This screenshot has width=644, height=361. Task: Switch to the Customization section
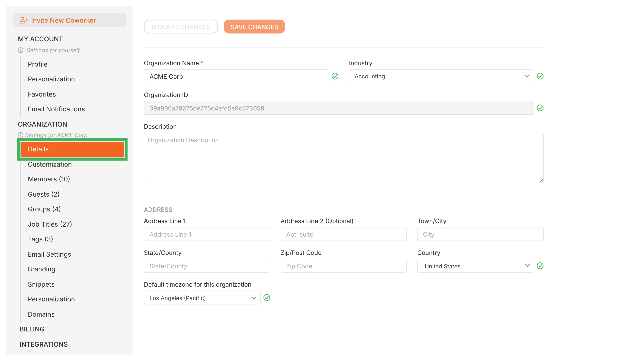coord(50,164)
